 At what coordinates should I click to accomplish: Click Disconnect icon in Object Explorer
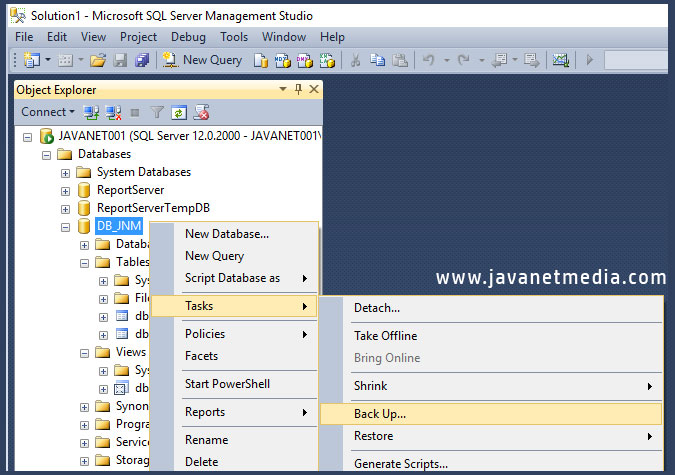113,113
